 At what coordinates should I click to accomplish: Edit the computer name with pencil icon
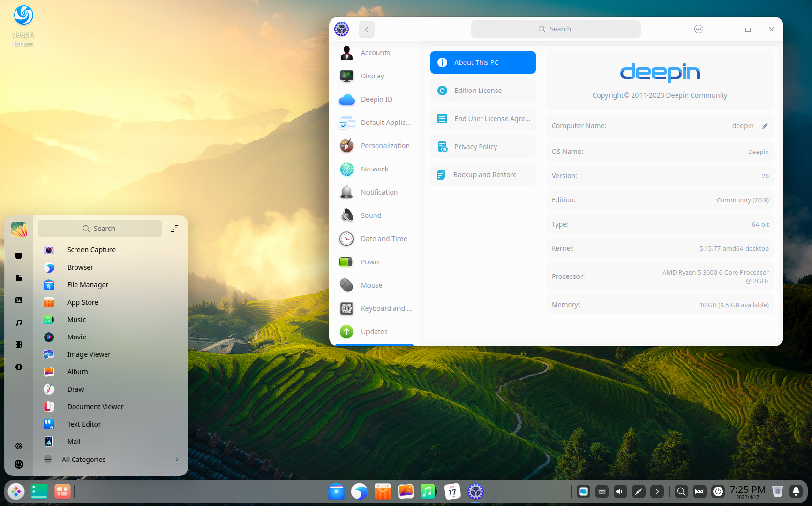click(x=765, y=126)
